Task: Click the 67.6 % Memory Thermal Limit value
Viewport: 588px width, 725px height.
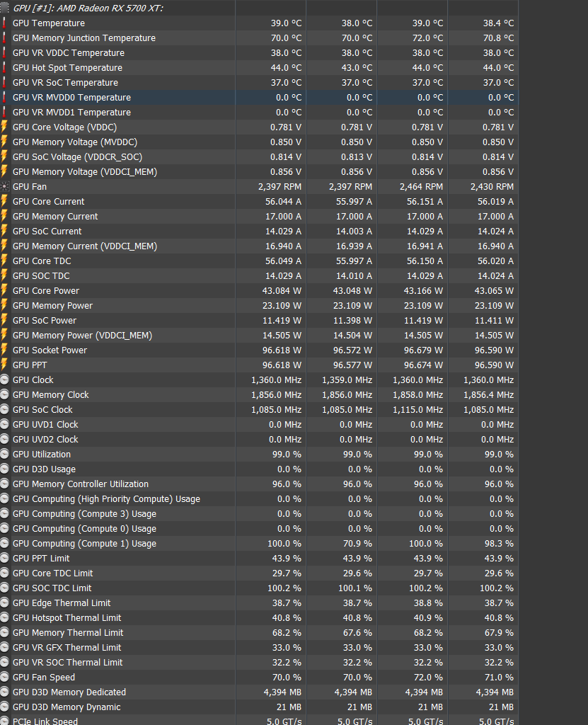Action: [x=357, y=632]
